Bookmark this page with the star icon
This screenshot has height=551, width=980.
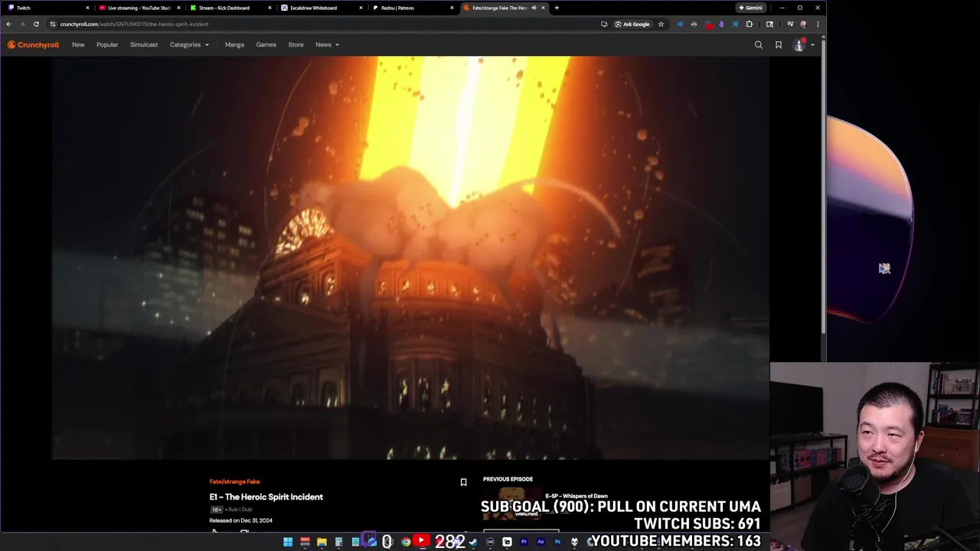pyautogui.click(x=661, y=24)
